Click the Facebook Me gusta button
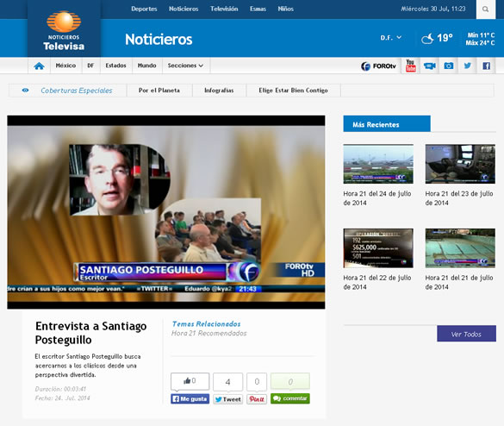This screenshot has height=426, width=504. (x=190, y=399)
